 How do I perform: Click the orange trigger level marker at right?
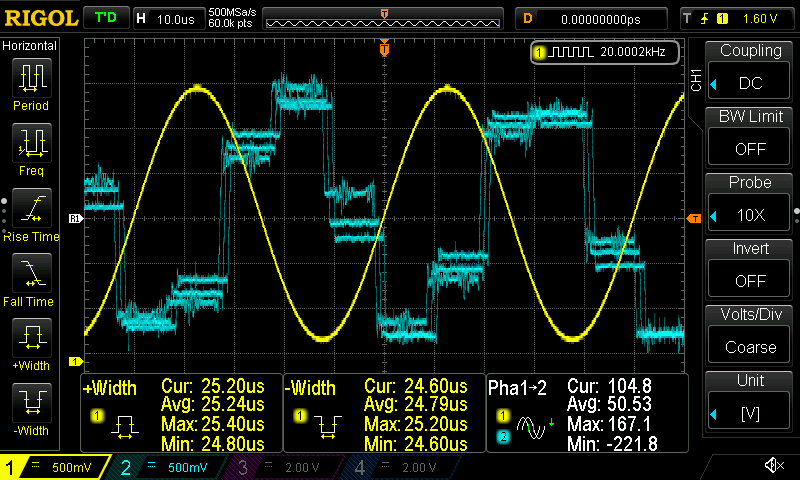pyautogui.click(x=694, y=218)
